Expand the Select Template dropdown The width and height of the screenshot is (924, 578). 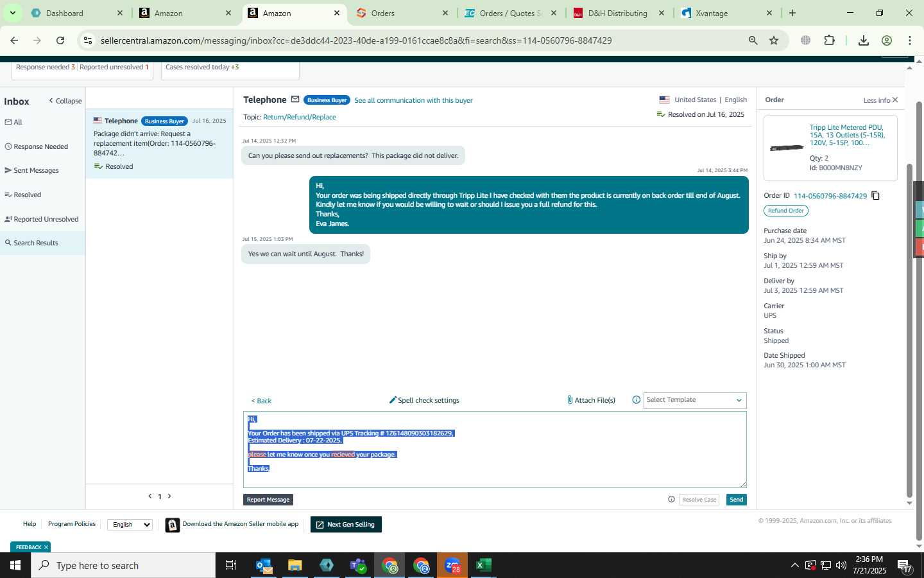pyautogui.click(x=695, y=400)
